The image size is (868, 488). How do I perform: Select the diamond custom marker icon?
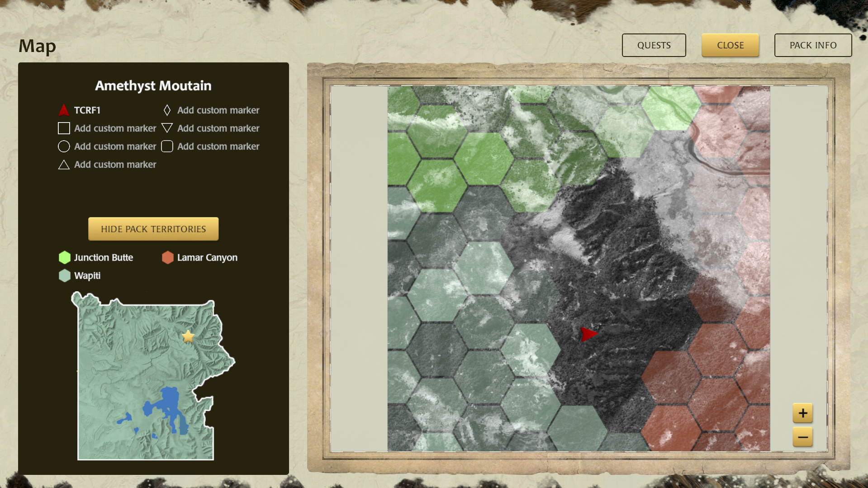[167, 110]
